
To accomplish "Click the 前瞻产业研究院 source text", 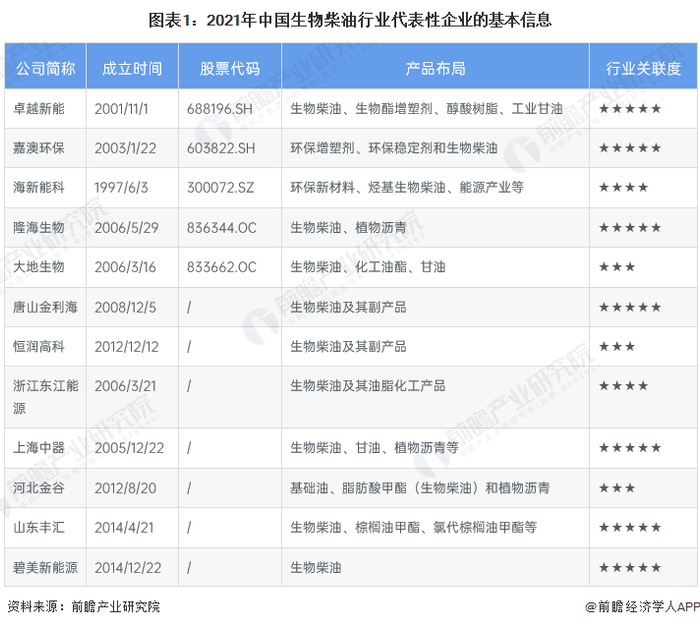I will (x=115, y=606).
